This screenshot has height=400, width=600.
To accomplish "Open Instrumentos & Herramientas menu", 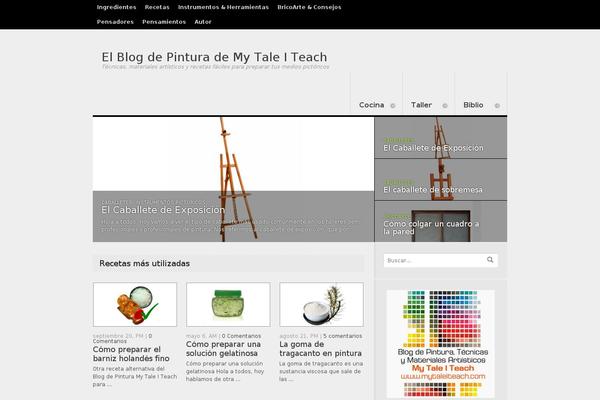I will pyautogui.click(x=223, y=7).
